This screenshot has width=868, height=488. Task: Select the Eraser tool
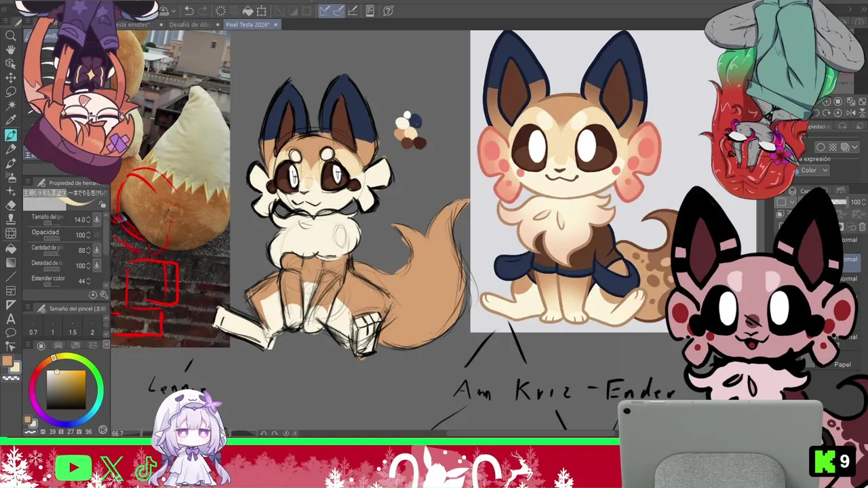(11, 205)
